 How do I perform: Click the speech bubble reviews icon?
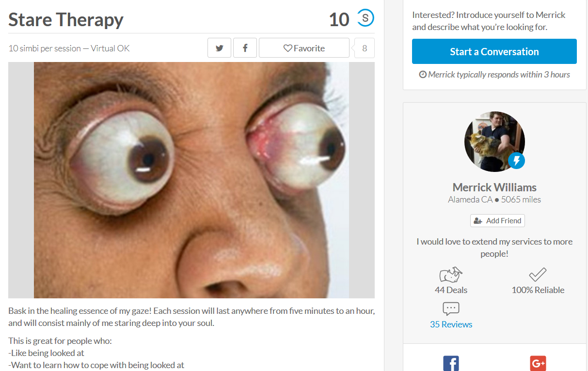point(451,309)
